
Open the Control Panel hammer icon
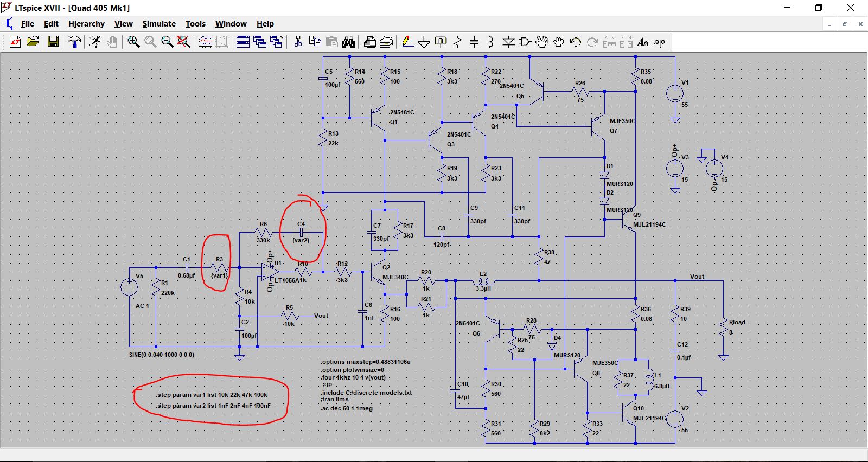click(x=74, y=42)
